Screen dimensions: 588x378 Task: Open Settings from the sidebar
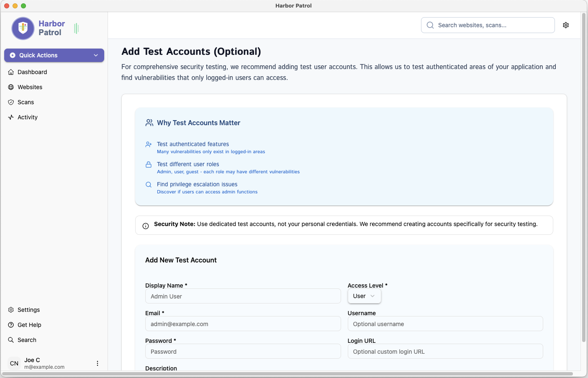tap(28, 310)
